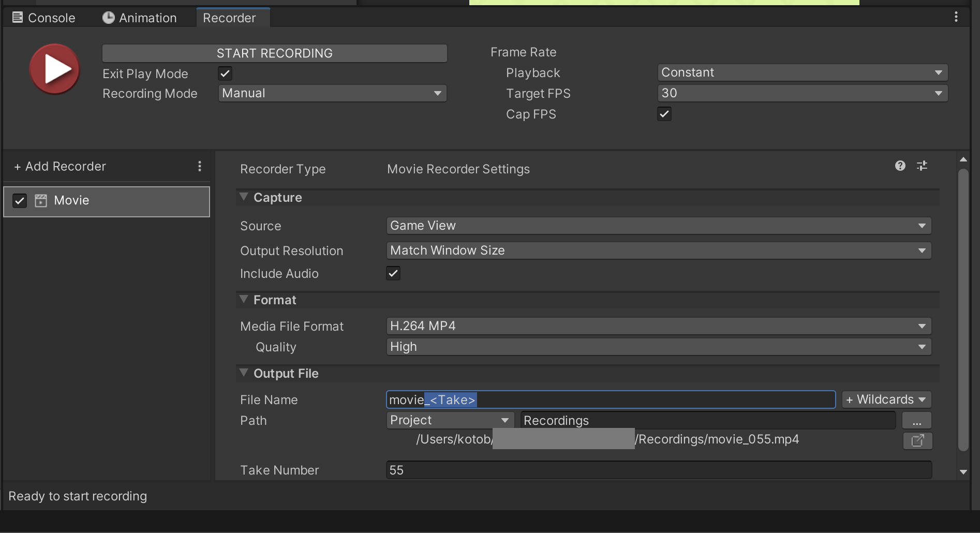Toggle the Movie recorder enabled checkbox

[x=20, y=201]
